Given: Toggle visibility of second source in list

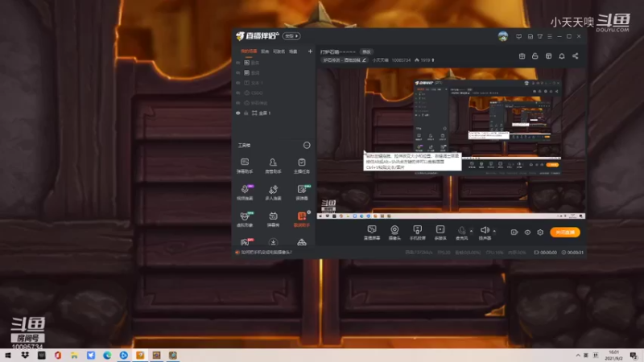Looking at the screenshot, I should point(237,72).
